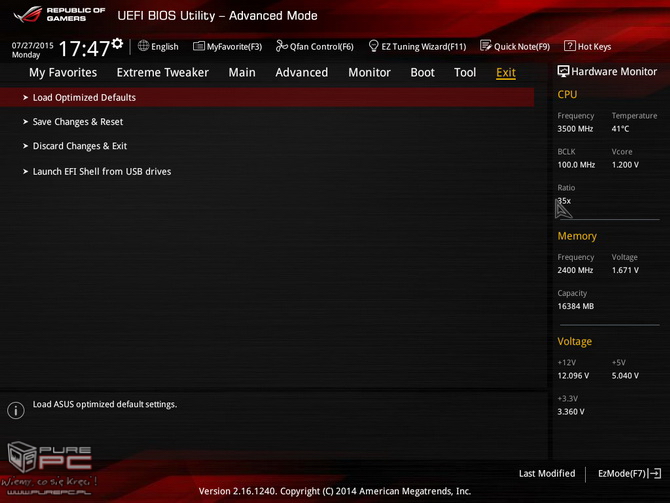Click memory voltage 1.671 V

click(625, 270)
